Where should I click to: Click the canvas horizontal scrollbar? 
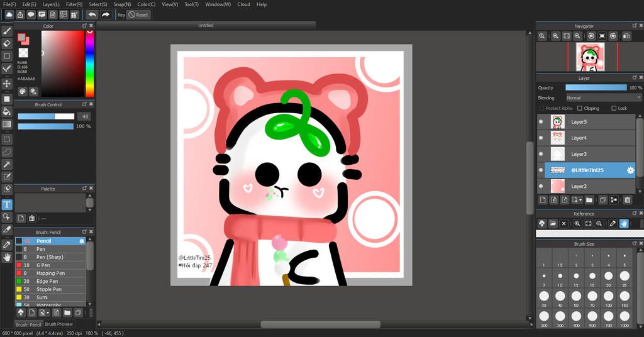pyautogui.click(x=320, y=324)
